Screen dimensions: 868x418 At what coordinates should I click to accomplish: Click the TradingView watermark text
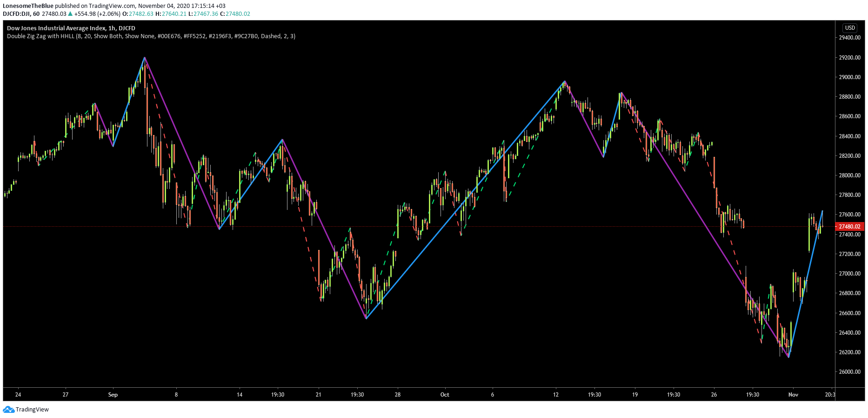tap(32, 410)
